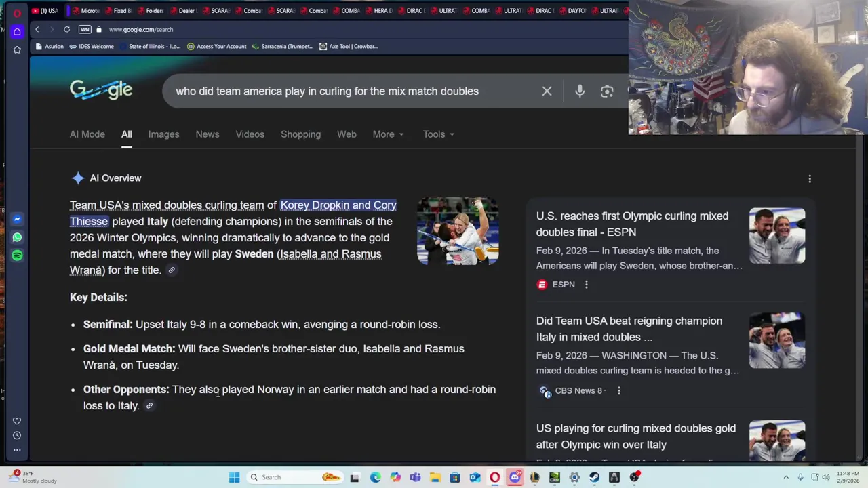Image resolution: width=868 pixels, height=488 pixels.
Task: Open Opera bookmarks star in sidebar
Action: (x=17, y=49)
